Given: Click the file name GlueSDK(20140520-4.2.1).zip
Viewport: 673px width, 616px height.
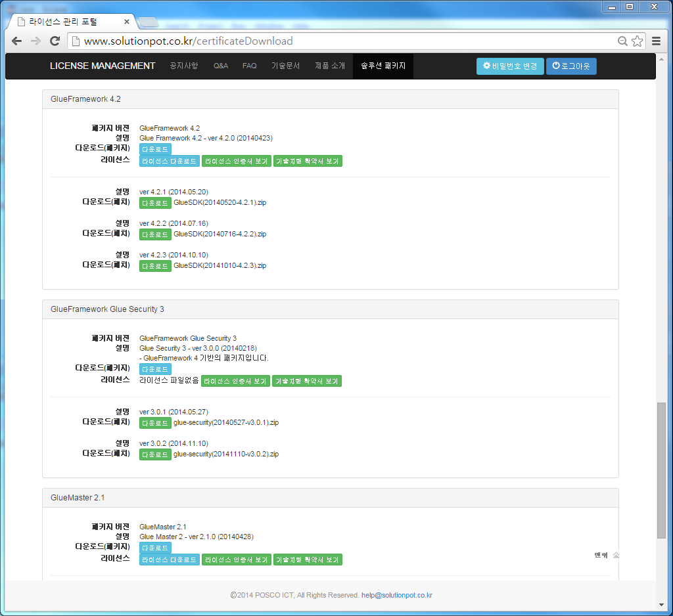Looking at the screenshot, I should click(220, 202).
